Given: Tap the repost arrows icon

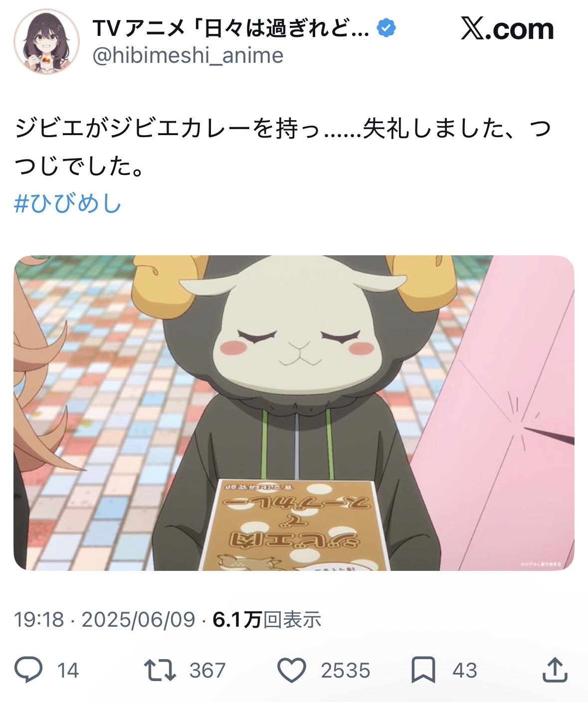Looking at the screenshot, I should (x=160, y=670).
